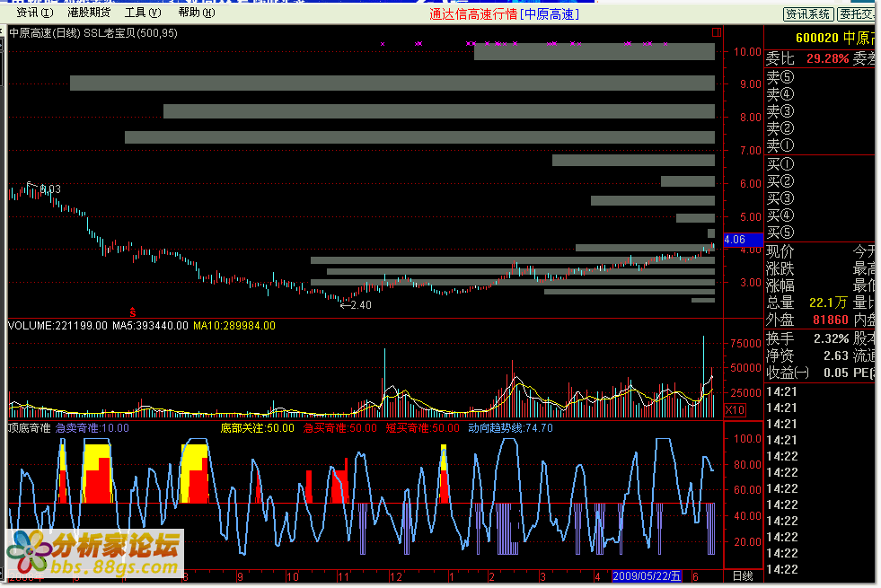Screen dimensions: 881x588
Task: Click month 9 on the time axis
Action: [x=240, y=576]
